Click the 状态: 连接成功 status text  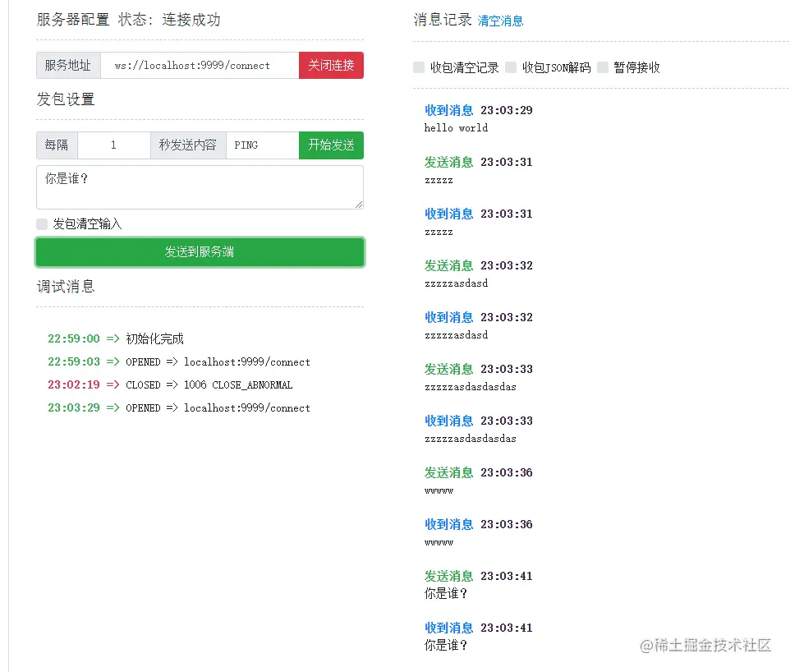[x=169, y=20]
